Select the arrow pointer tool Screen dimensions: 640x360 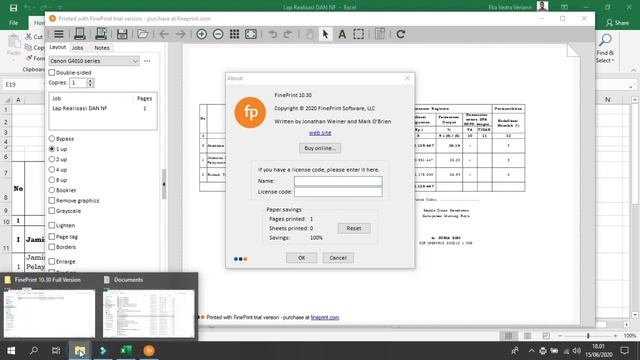(325, 34)
